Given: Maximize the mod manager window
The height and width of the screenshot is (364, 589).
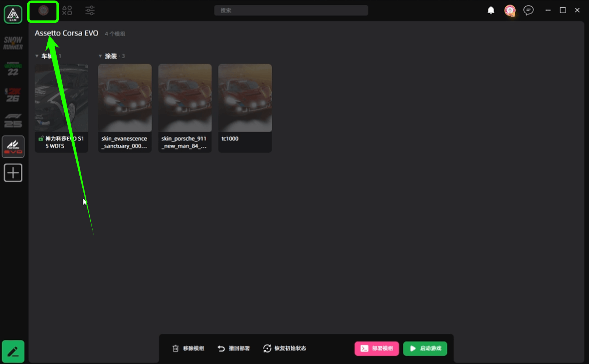Looking at the screenshot, I should pos(563,10).
